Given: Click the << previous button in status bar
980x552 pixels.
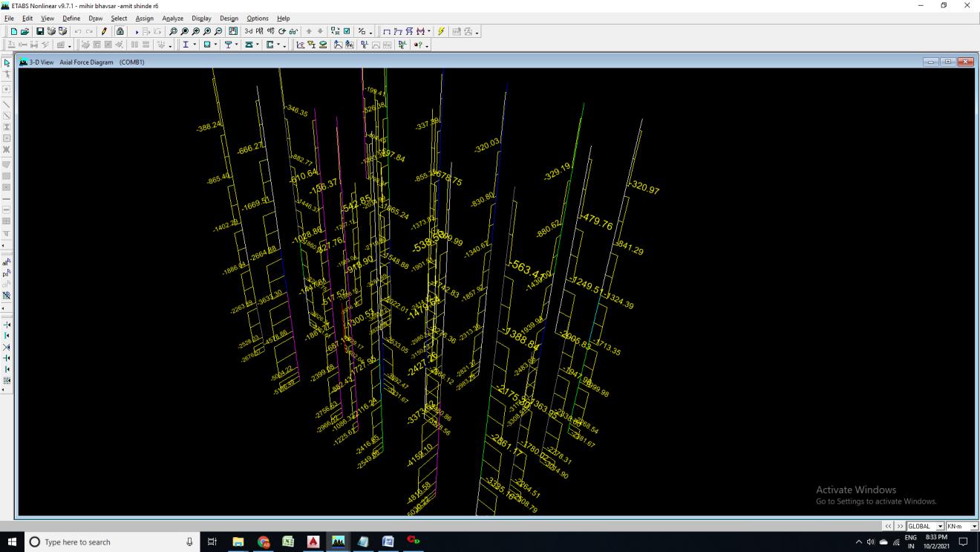Looking at the screenshot, I should tap(888, 526).
